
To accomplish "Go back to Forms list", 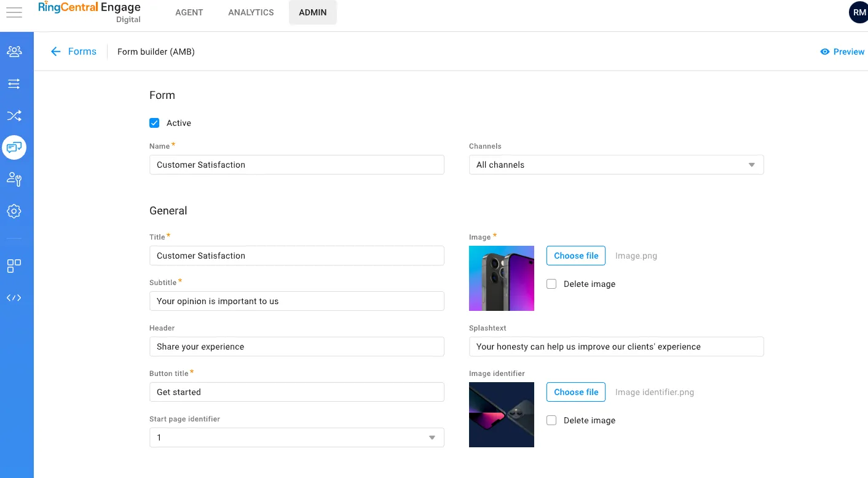I will pos(74,52).
